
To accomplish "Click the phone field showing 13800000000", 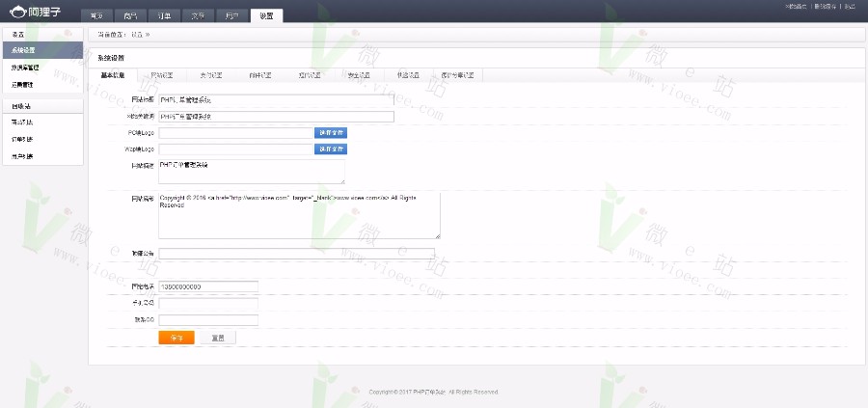I will coord(208,286).
